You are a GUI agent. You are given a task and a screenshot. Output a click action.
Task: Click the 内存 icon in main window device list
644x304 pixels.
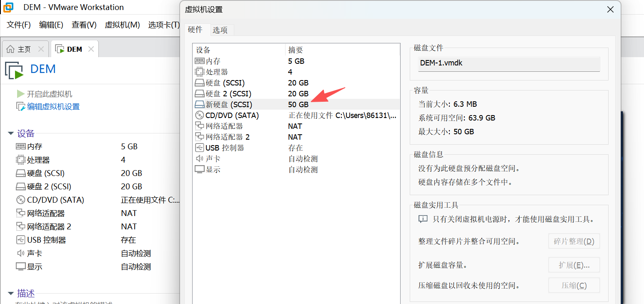point(20,146)
